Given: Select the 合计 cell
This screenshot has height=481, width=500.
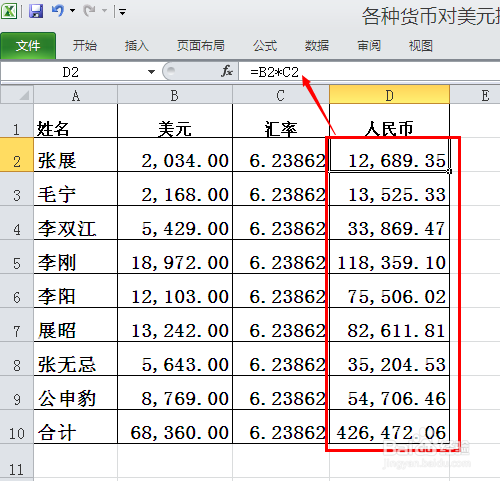Looking at the screenshot, I should [x=76, y=427].
